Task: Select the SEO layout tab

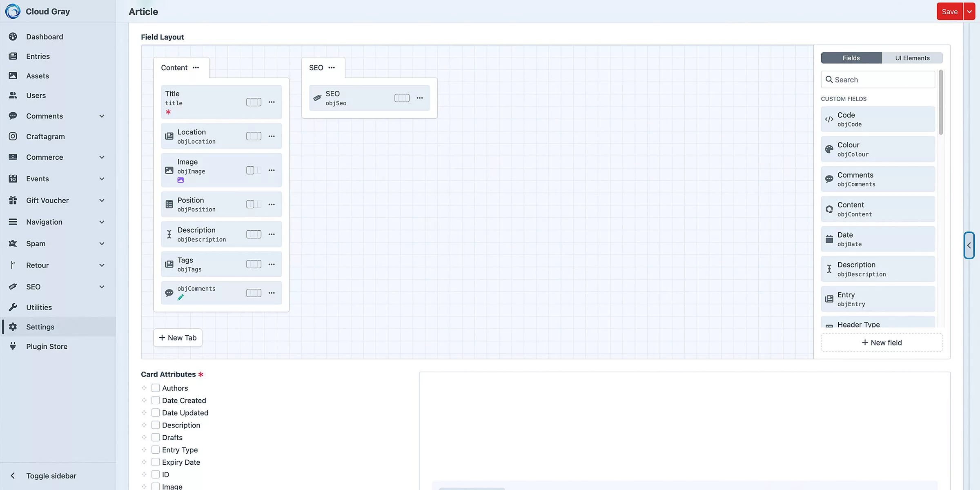Action: pos(316,68)
